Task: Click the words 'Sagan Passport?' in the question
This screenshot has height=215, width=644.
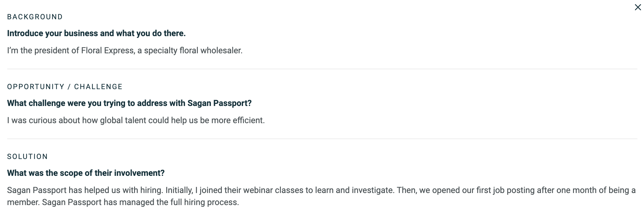Action: (x=219, y=103)
